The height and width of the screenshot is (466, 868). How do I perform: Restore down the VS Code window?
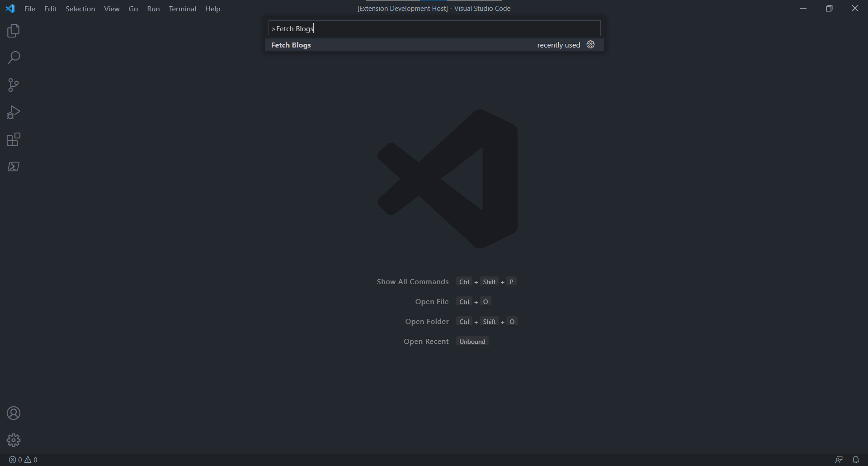point(829,9)
